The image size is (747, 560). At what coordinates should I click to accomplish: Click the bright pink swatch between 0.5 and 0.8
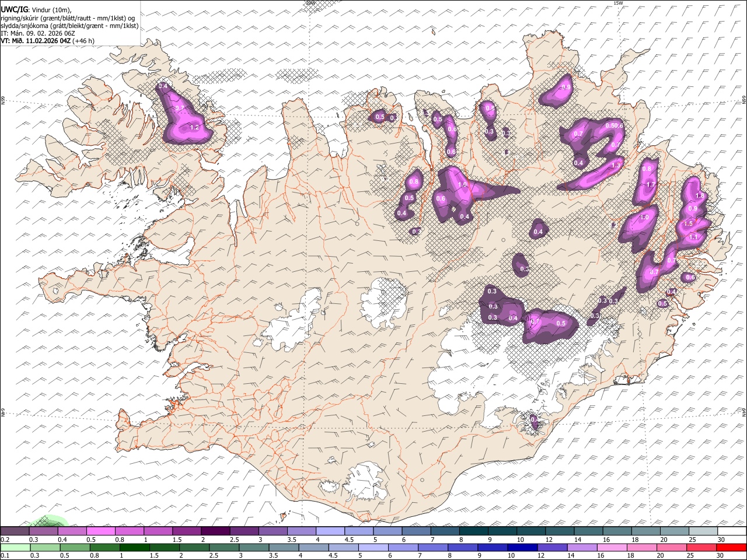(x=101, y=531)
